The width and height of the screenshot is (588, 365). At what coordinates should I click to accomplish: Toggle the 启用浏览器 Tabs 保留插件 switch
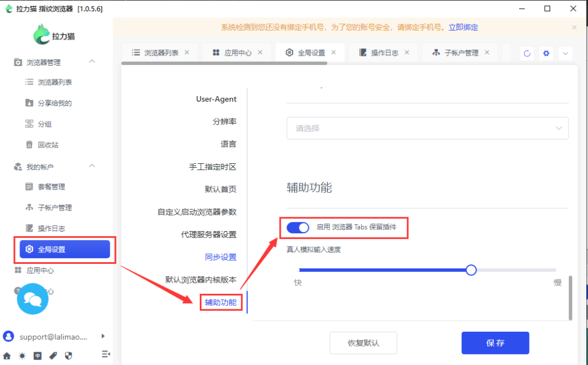tap(298, 227)
